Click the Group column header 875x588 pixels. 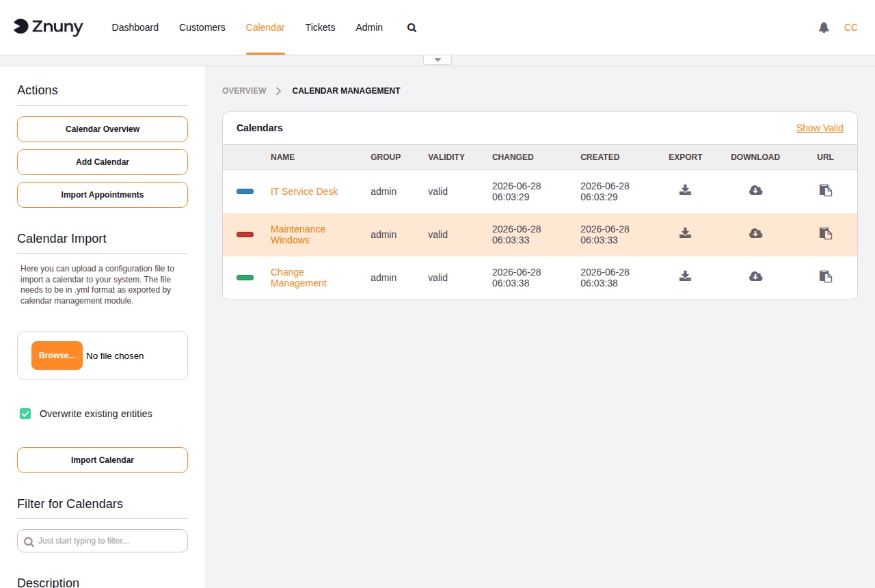point(386,157)
